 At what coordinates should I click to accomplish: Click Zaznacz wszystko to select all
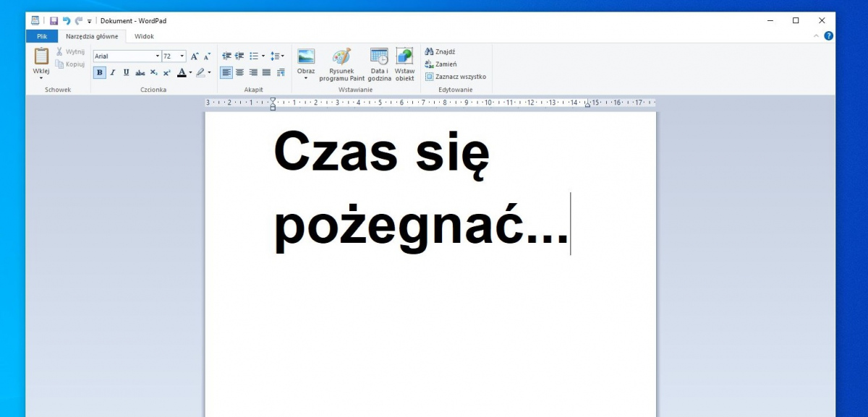[456, 77]
